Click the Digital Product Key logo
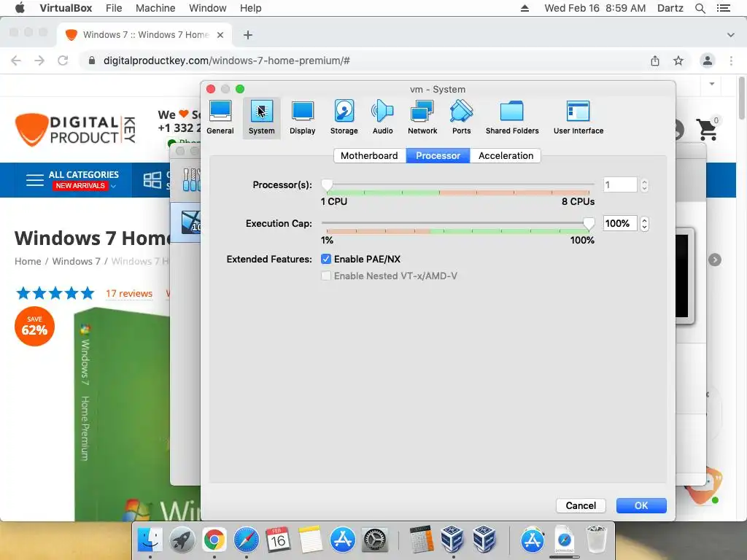Screen dimensions: 747x560 75,130
